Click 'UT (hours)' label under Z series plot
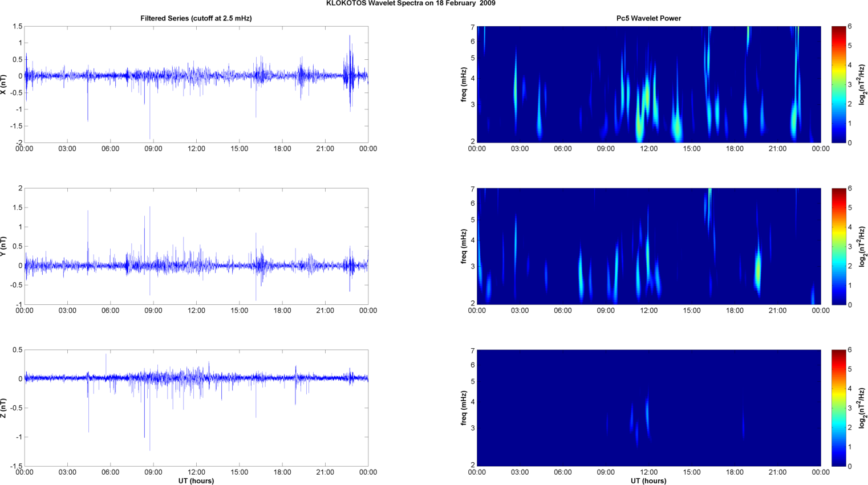The width and height of the screenshot is (868, 485). tap(196, 481)
